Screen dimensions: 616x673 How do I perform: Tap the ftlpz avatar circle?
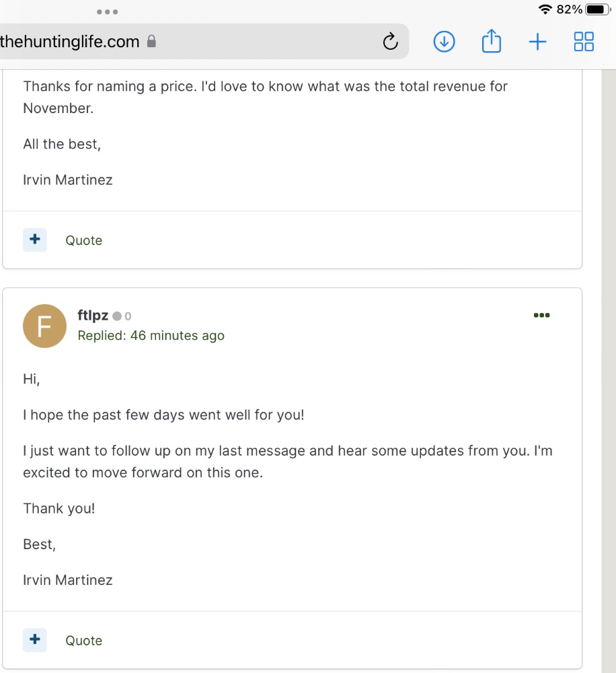(44, 326)
